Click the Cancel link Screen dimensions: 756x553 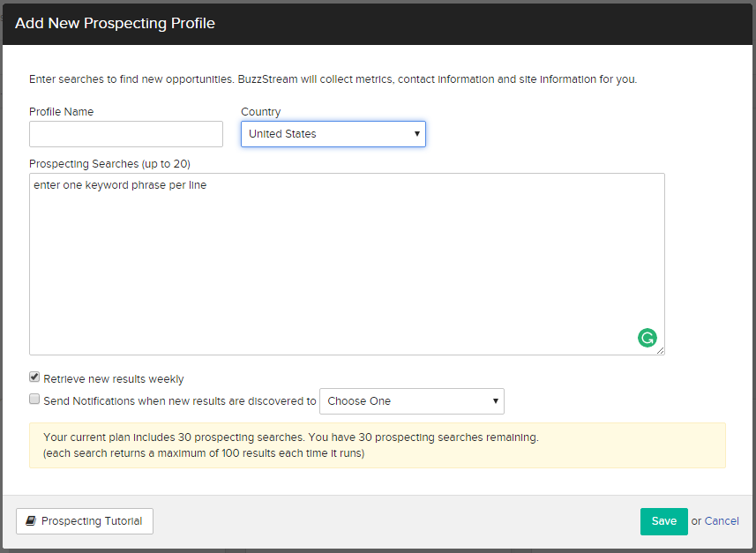[x=722, y=521]
